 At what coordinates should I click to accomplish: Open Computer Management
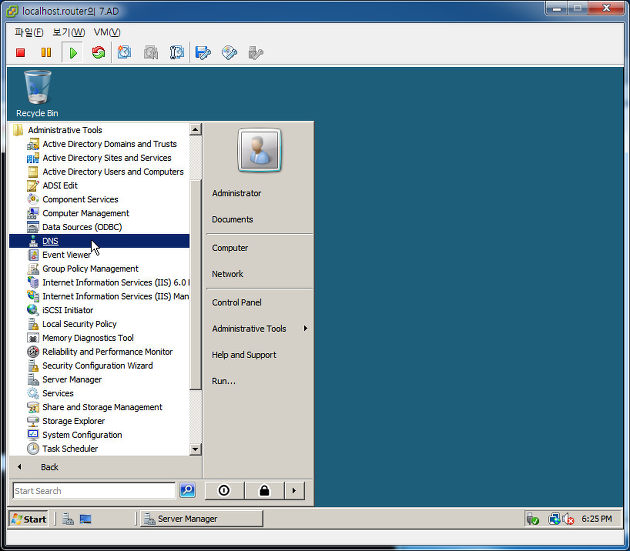[x=99, y=213]
